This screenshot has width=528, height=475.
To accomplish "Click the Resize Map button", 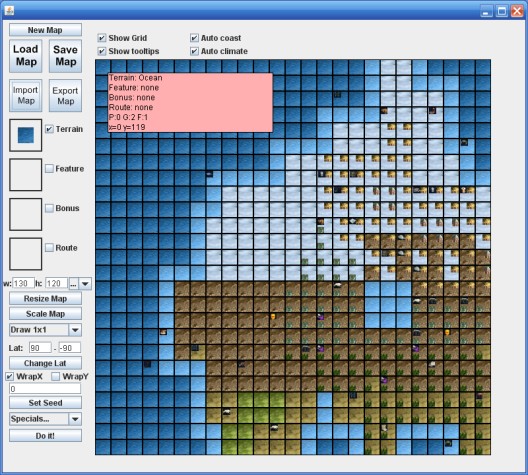I will click(45, 299).
